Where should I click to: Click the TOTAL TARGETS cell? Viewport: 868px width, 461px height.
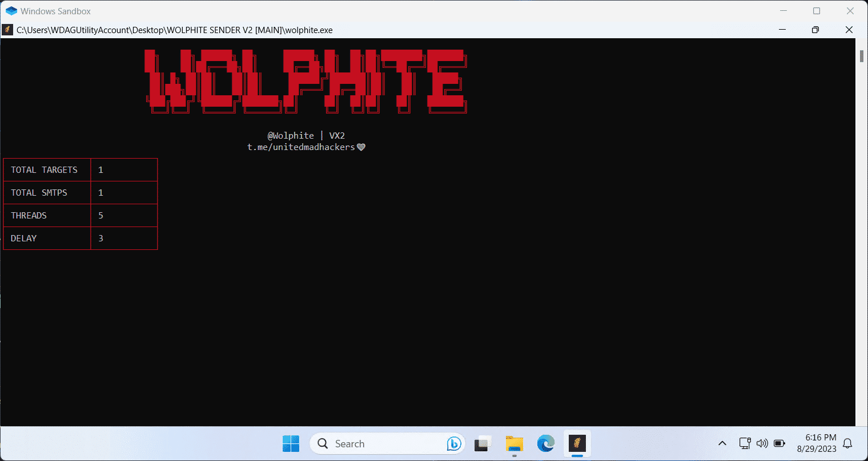tap(47, 170)
